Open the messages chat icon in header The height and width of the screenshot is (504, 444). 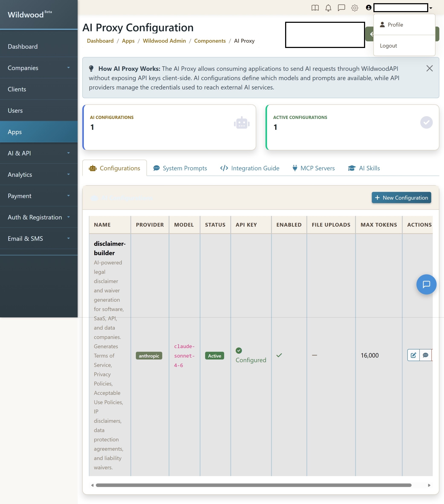click(x=341, y=8)
